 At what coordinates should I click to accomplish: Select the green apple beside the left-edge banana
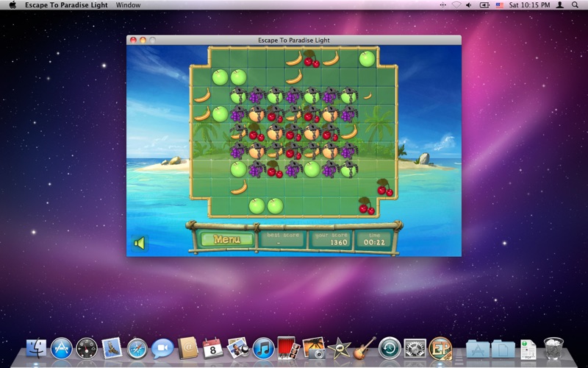220,114
